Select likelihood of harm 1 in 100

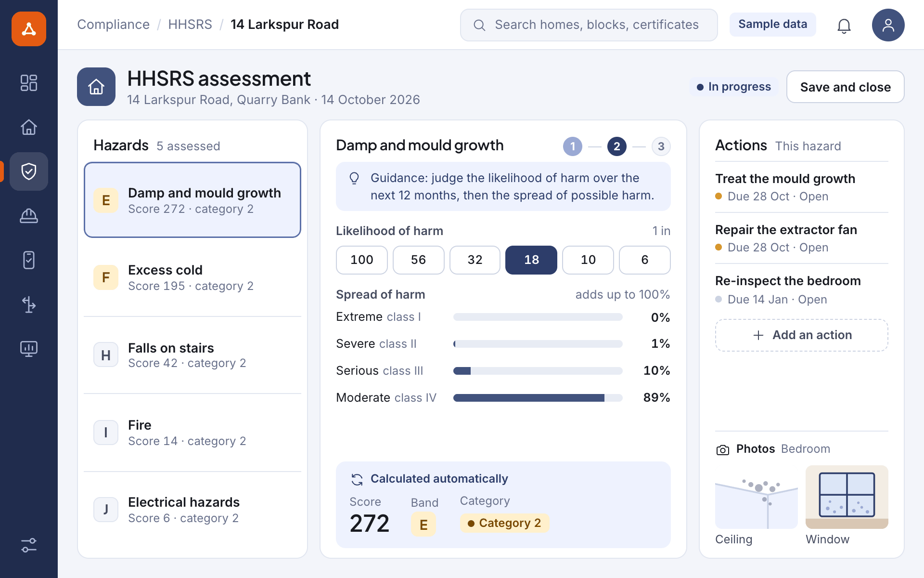(362, 260)
